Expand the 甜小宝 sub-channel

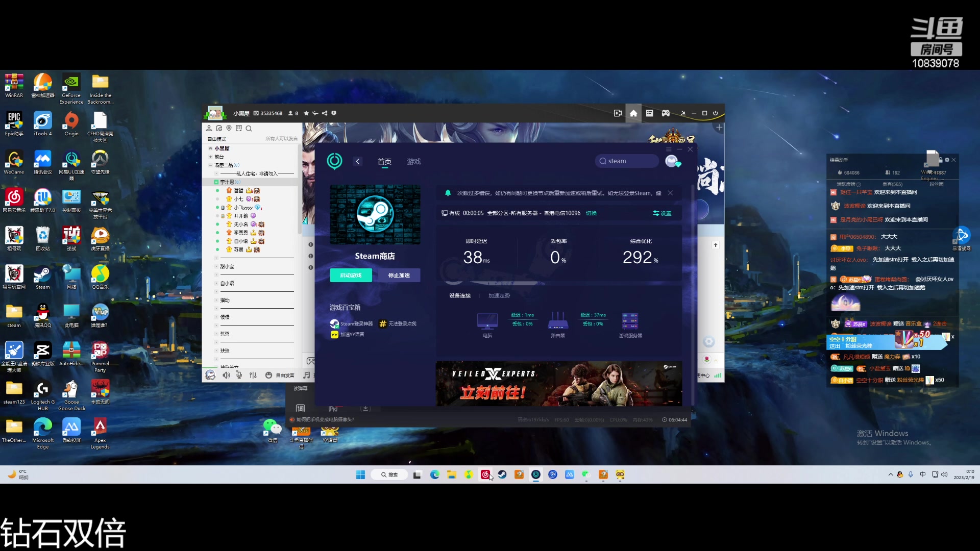(216, 267)
